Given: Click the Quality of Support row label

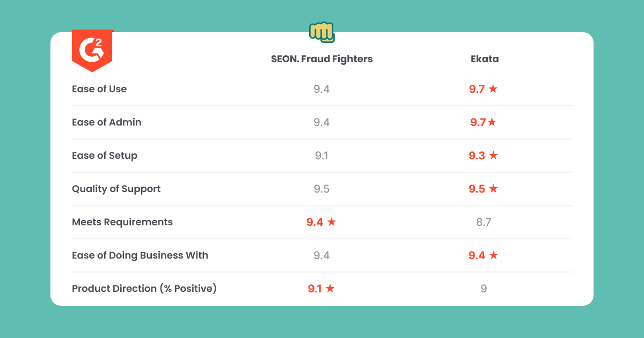Looking at the screenshot, I should pyautogui.click(x=116, y=189).
